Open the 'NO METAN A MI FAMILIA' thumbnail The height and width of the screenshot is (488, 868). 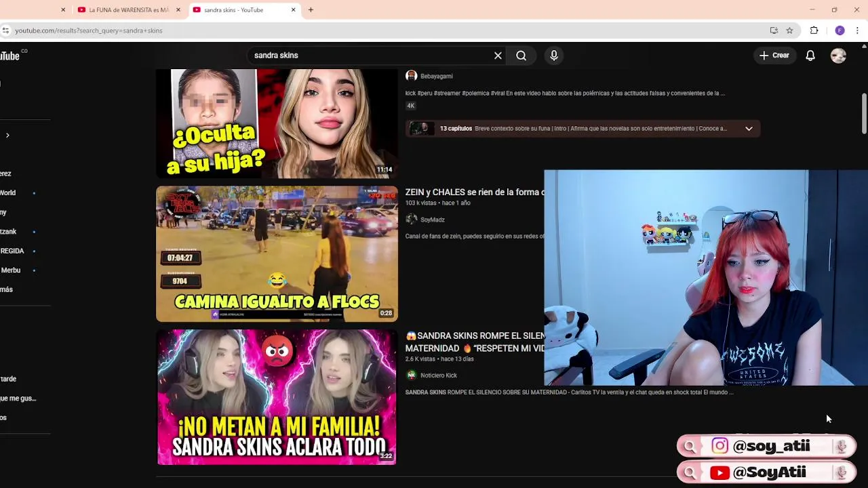[277, 397]
